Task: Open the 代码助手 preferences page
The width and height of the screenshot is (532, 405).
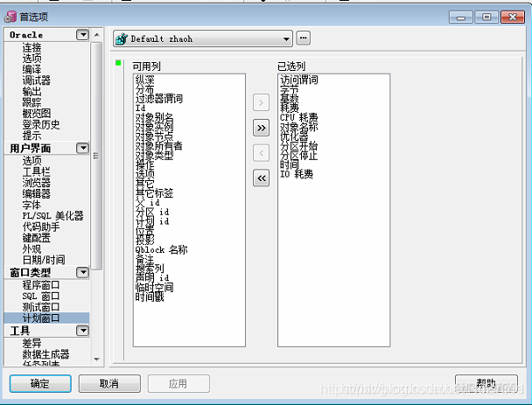Action: click(x=41, y=227)
